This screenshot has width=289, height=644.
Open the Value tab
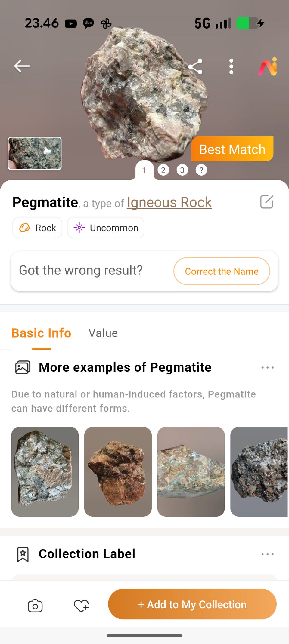click(x=103, y=333)
